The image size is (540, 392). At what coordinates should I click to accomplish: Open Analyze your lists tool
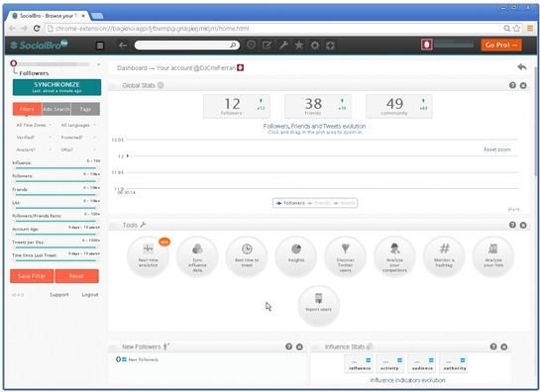coord(493,256)
